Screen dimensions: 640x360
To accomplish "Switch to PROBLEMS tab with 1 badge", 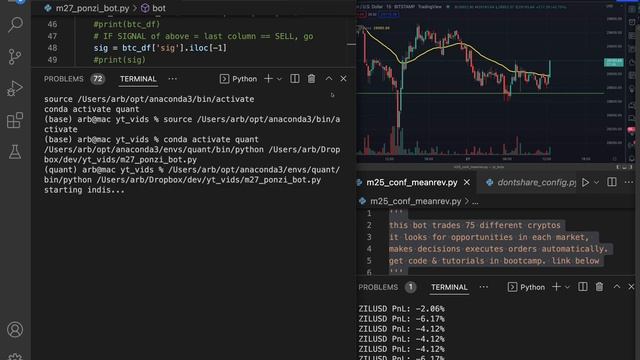I will 387,287.
